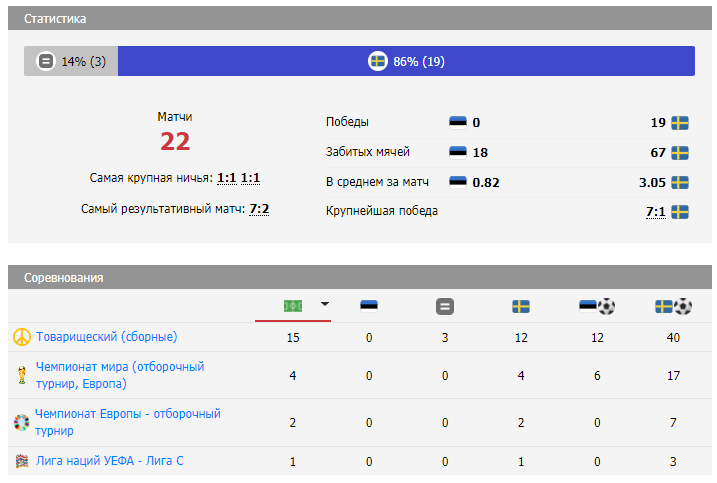717x483 pixels.
Task: Click the 7:2 highest-scoring match score
Action: pyautogui.click(x=259, y=209)
